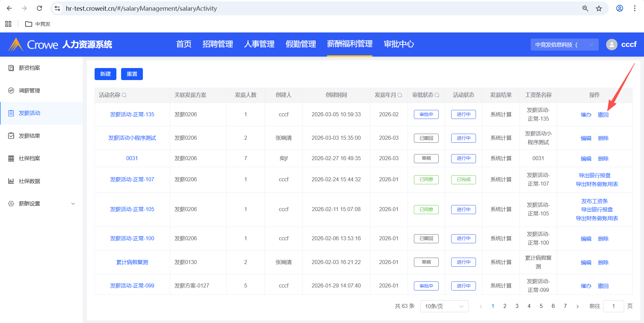Screen dimensions: 644x323
Task: Open the Chrome apps grid icon
Action: (x=8, y=24)
